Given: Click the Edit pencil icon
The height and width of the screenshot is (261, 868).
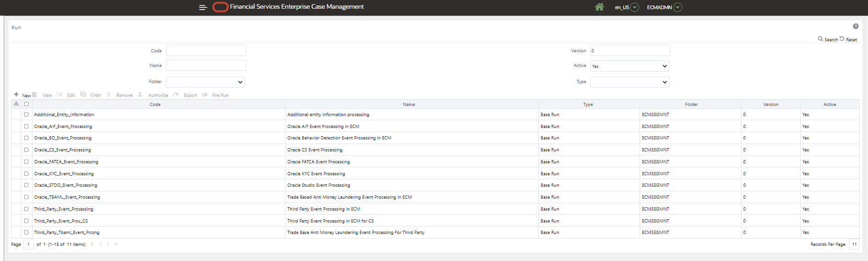Looking at the screenshot, I should 60,94.
